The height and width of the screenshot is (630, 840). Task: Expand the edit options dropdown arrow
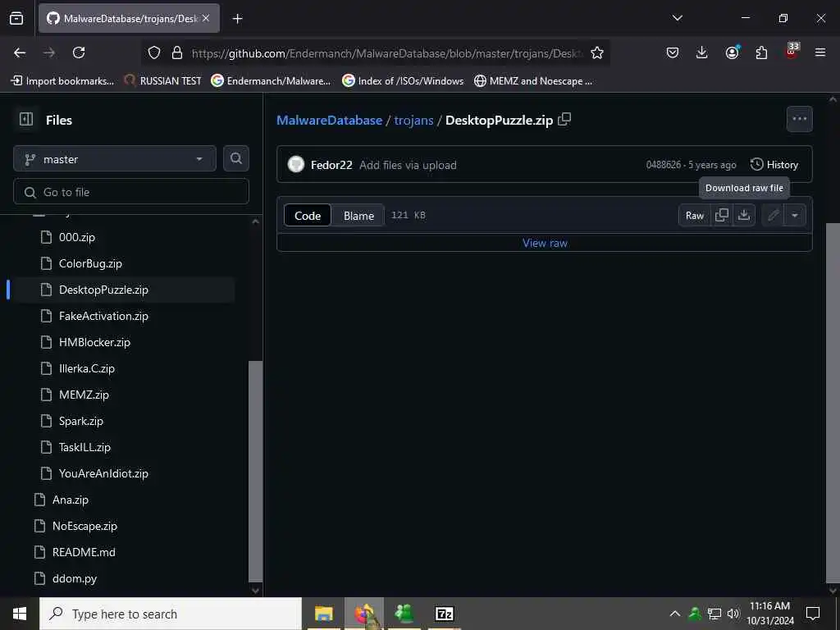point(795,216)
